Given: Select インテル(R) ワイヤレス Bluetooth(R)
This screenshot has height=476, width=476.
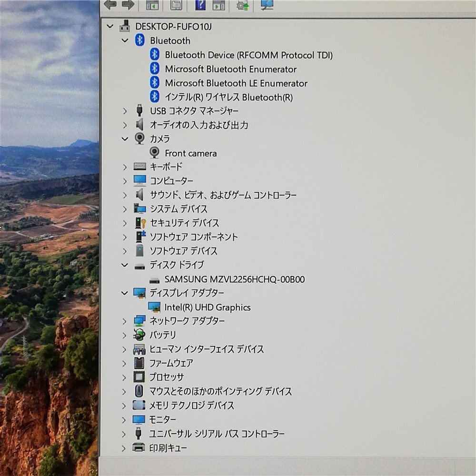Looking at the screenshot, I should (x=229, y=97).
